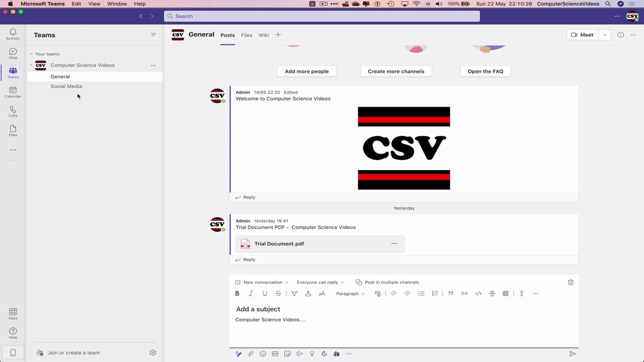This screenshot has height=362, width=644.
Task: Open the channel information pane icon
Action: pos(620,35)
